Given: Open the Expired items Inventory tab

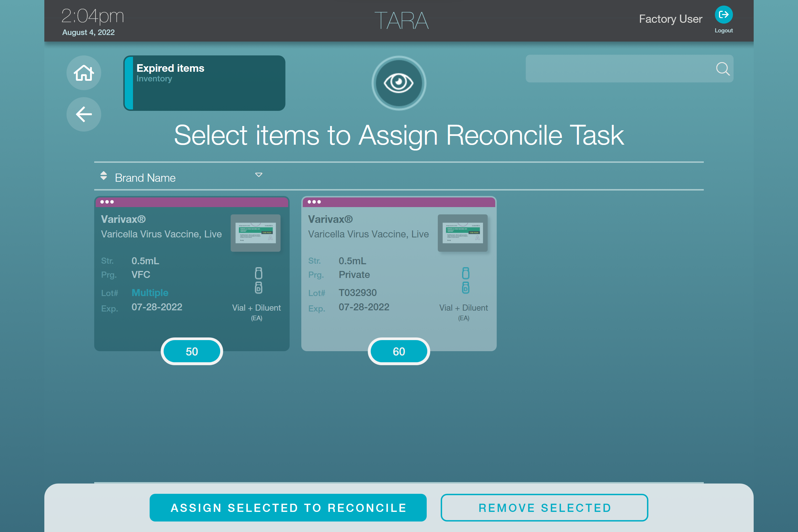Looking at the screenshot, I should (x=204, y=83).
